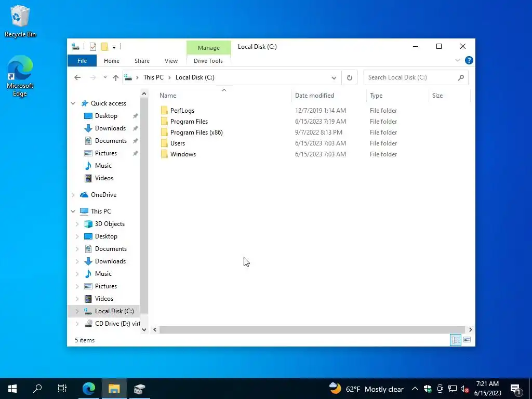
Task: Open the recent locations dropdown arrow
Action: coord(105,77)
